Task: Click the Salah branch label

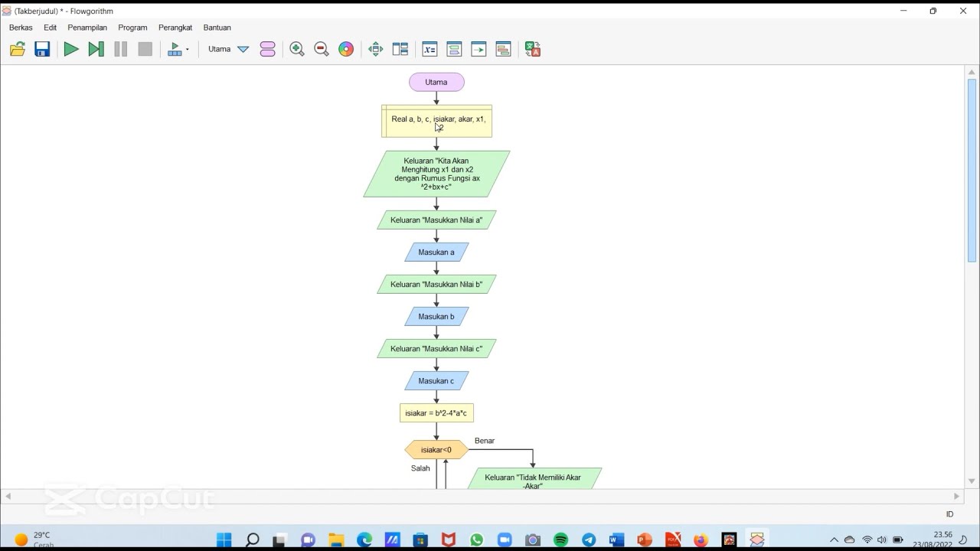Action: (x=420, y=468)
